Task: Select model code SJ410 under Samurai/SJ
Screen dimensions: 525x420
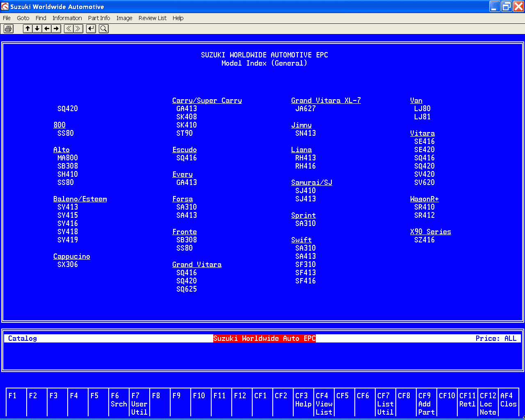Action: click(306, 191)
